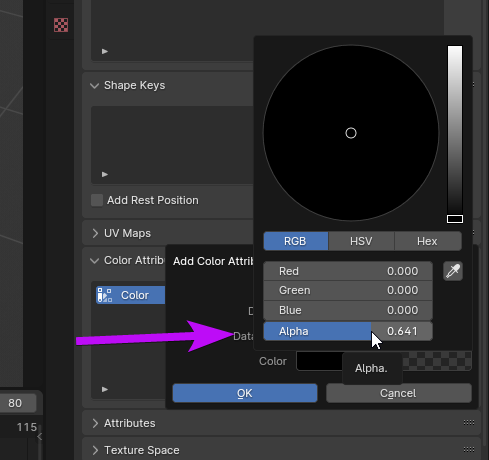Click the brightness value strip

(x=455, y=134)
